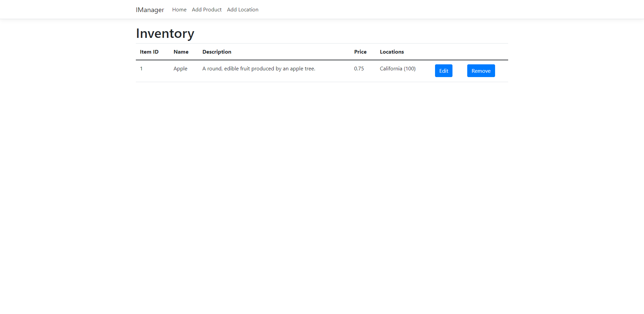Click the Locations column header
The image size is (644, 314).
pos(392,52)
